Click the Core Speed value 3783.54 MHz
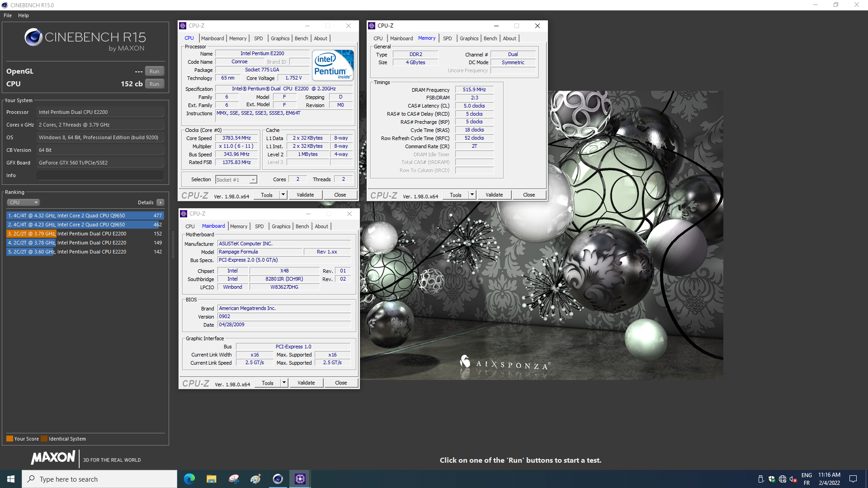The height and width of the screenshot is (488, 868). [236, 138]
